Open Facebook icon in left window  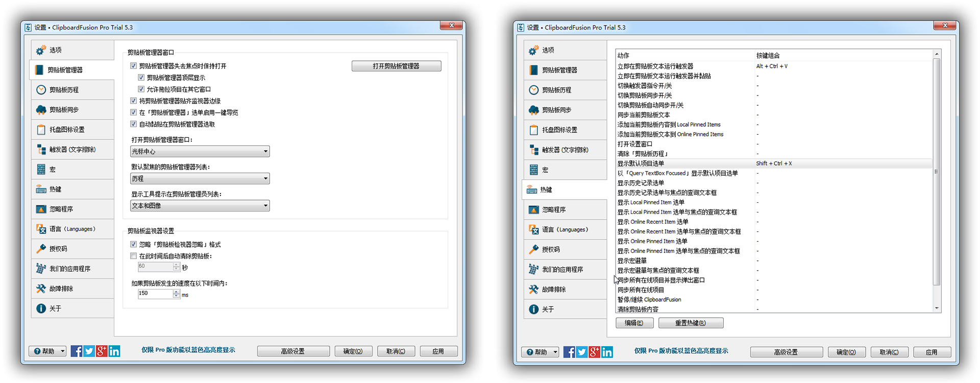tap(77, 351)
